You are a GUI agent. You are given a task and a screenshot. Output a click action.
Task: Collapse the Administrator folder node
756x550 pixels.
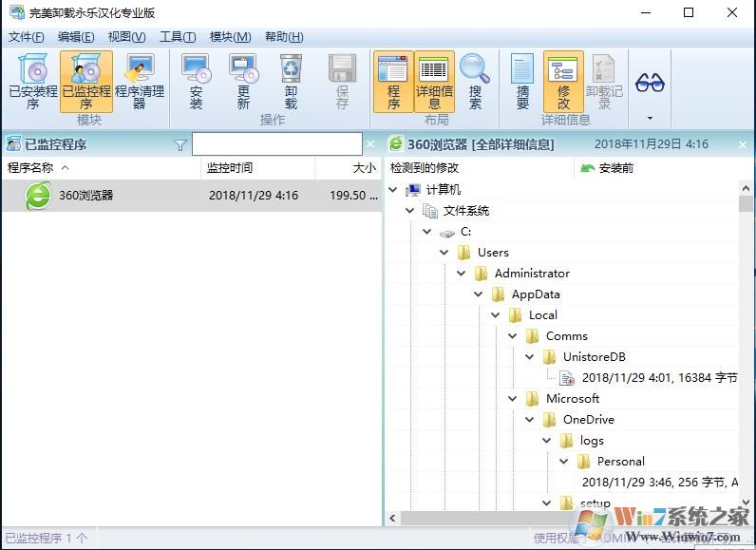(x=461, y=274)
